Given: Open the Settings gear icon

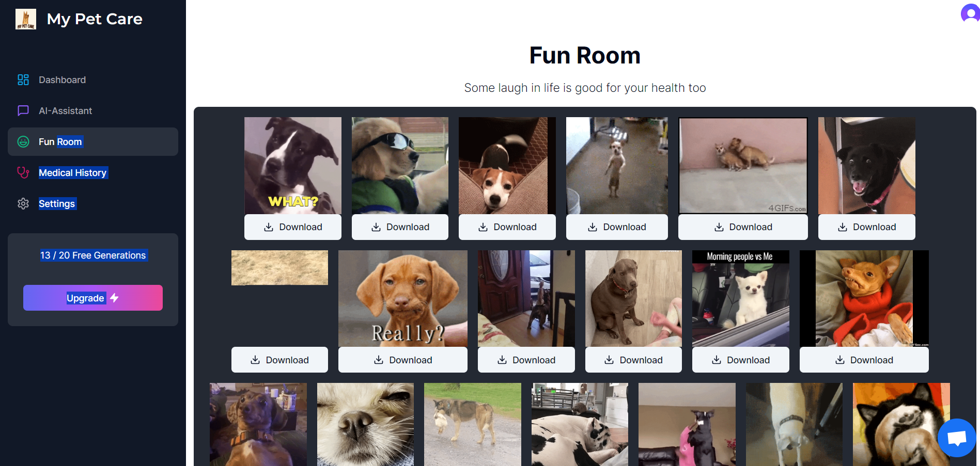Looking at the screenshot, I should tap(23, 204).
